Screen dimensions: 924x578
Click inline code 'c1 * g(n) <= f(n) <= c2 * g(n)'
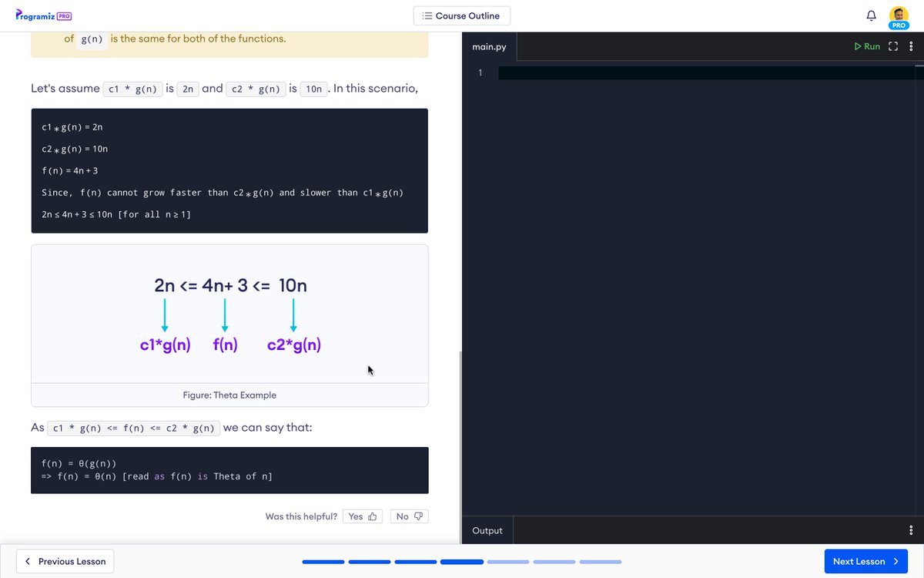[134, 428]
